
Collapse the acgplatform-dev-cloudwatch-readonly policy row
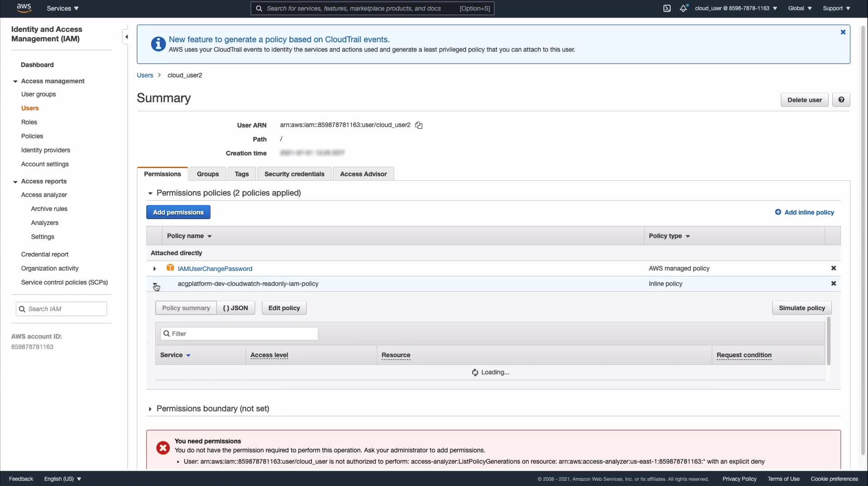(x=155, y=285)
